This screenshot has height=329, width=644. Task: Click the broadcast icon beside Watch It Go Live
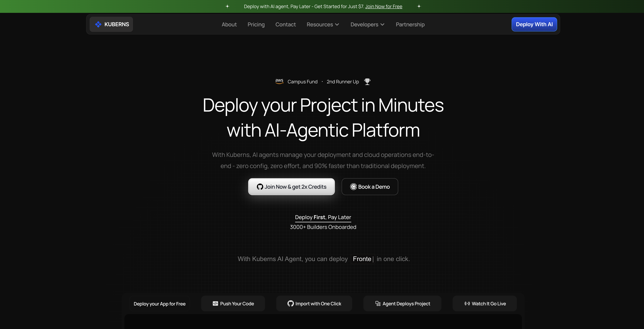(467, 303)
